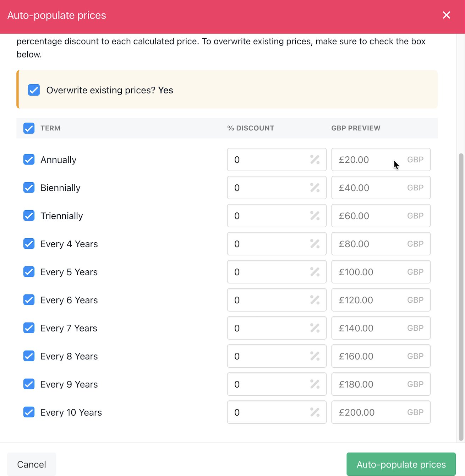
Task: Click the £180.00 GBP preview field
Action: 381,384
